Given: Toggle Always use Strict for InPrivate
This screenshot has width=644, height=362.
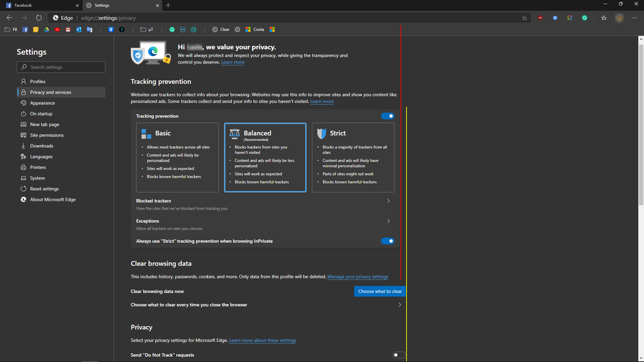Looking at the screenshot, I should [387, 241].
